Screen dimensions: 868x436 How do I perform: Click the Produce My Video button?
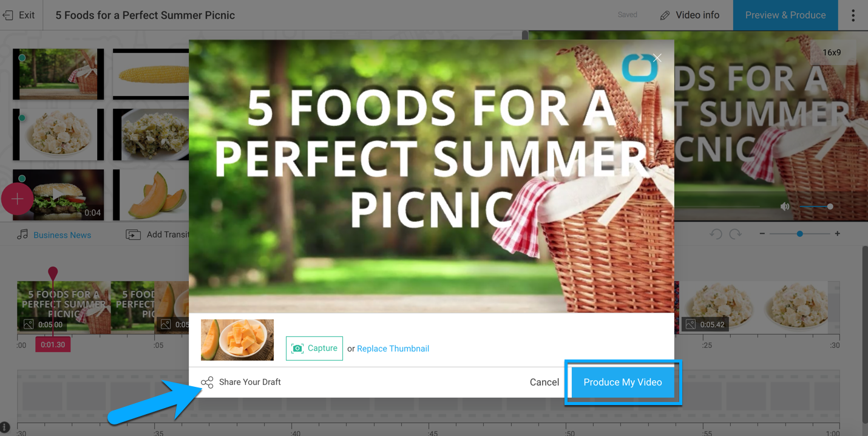coord(623,382)
